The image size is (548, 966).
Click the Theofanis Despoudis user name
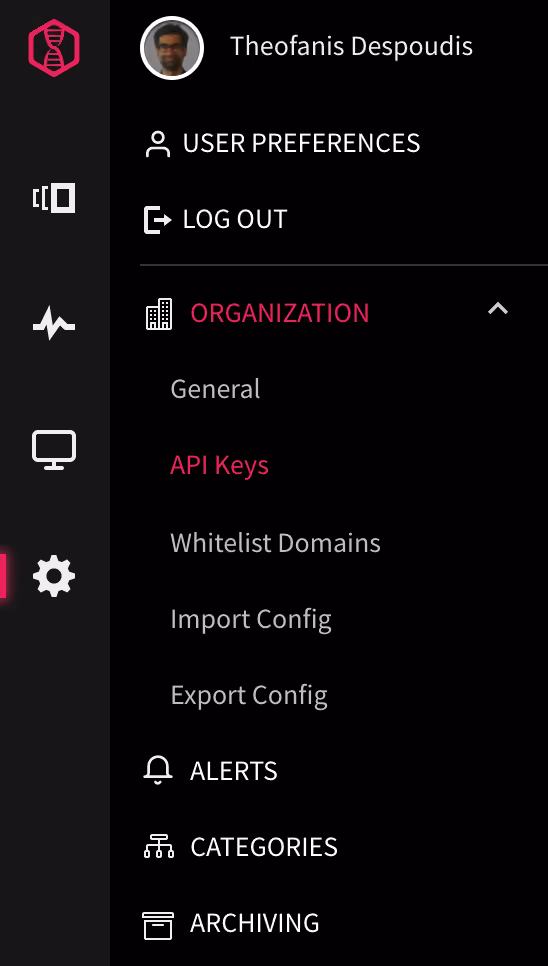(x=352, y=47)
